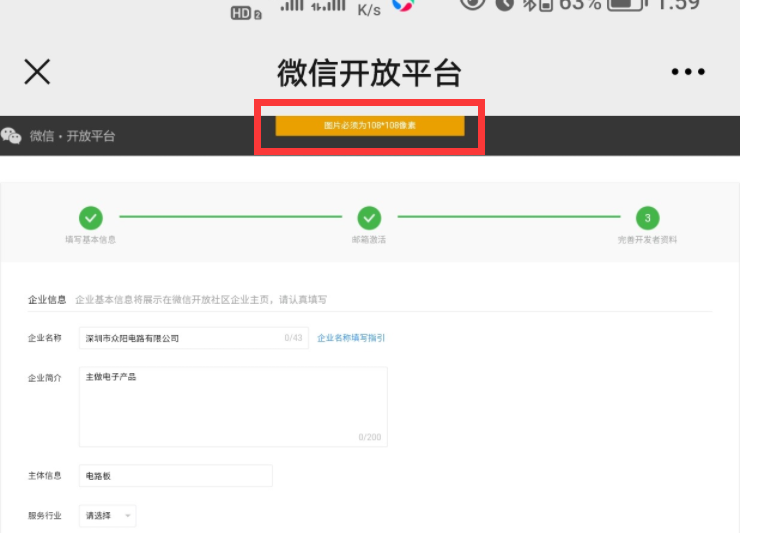
Task: Open the 企业名称填写指引 link
Action: click(x=351, y=338)
